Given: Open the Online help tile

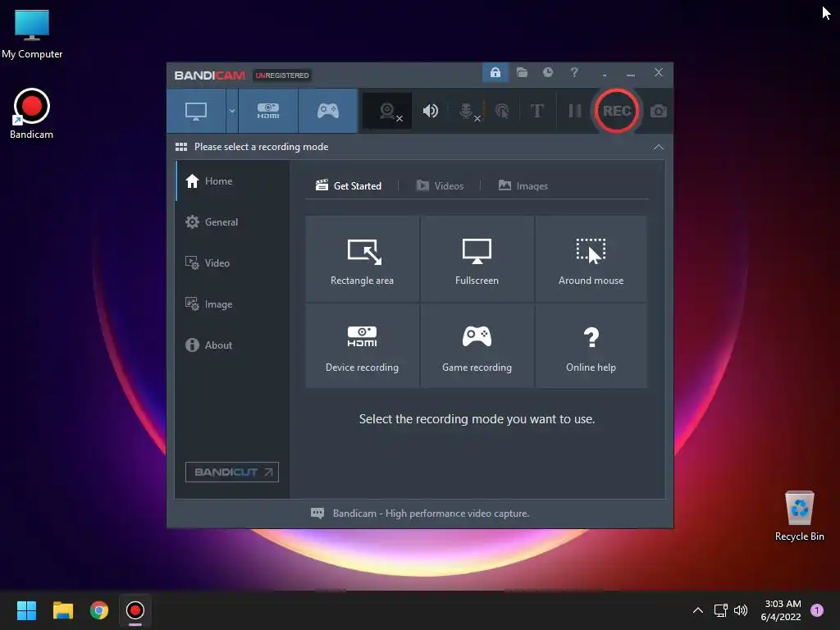Looking at the screenshot, I should click(591, 345).
